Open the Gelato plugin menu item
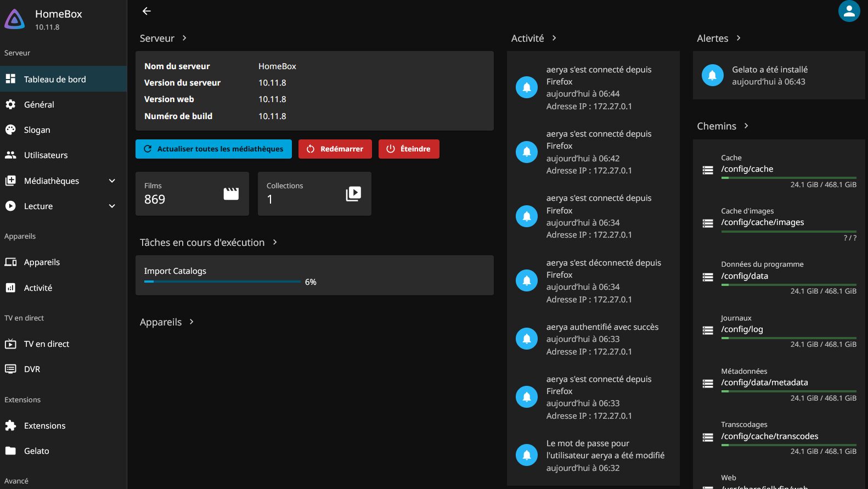868x489 pixels. (63, 451)
